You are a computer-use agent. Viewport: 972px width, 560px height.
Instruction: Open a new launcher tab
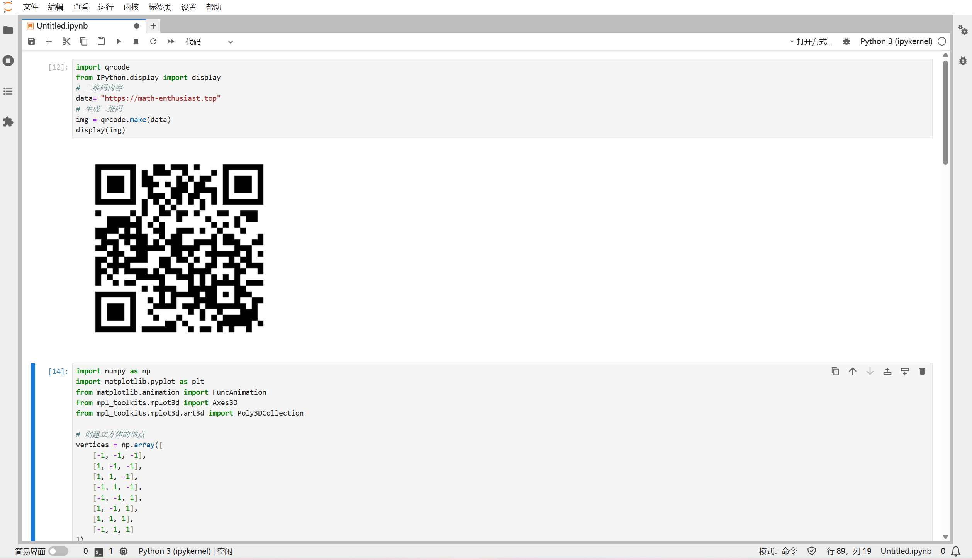(153, 26)
